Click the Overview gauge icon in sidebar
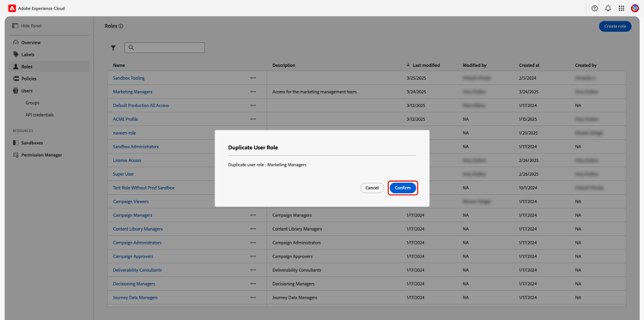The width and height of the screenshot is (644, 320). (15, 42)
